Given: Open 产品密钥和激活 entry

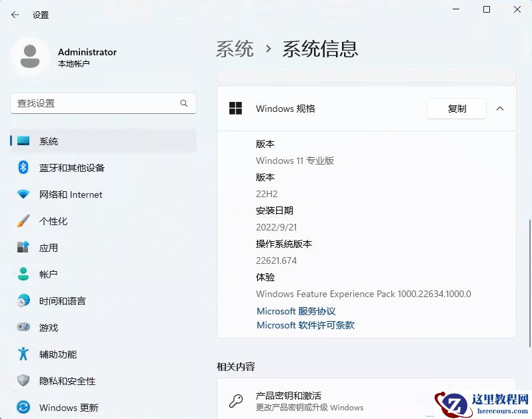Looking at the screenshot, I should tap(367, 399).
